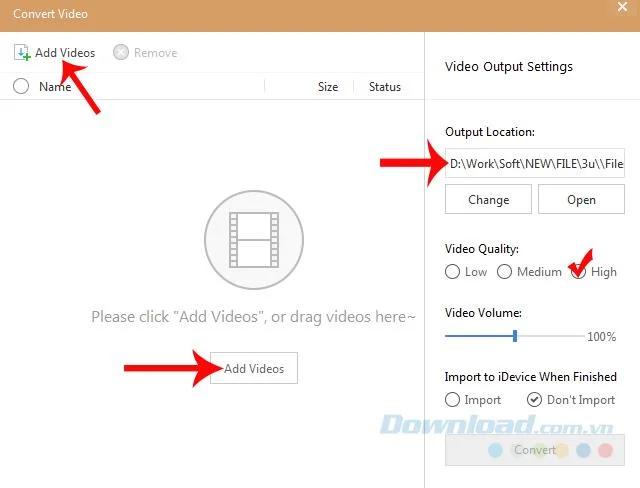Click Import to iDevice When Finished label
This screenshot has height=488, width=640.
click(x=531, y=377)
